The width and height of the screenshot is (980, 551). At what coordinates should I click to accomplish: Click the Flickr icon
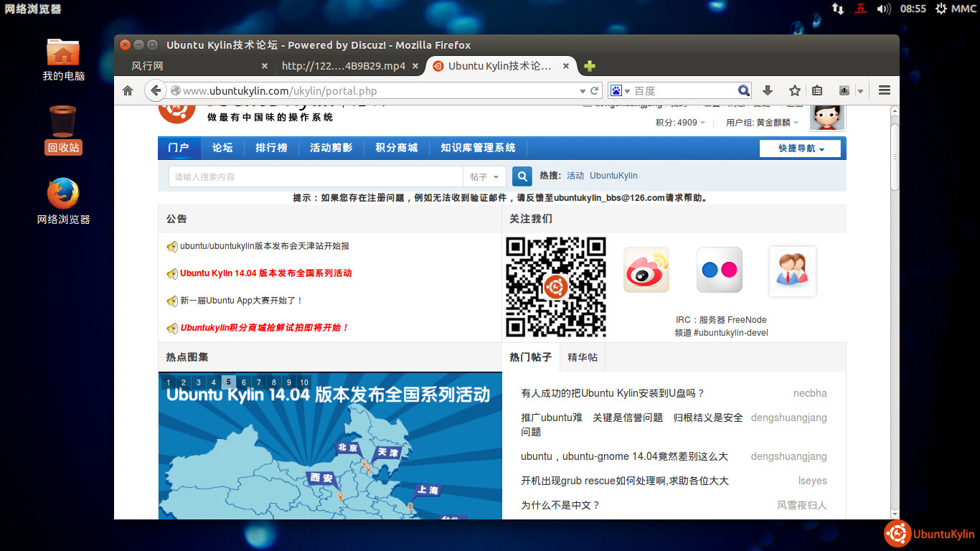point(719,270)
